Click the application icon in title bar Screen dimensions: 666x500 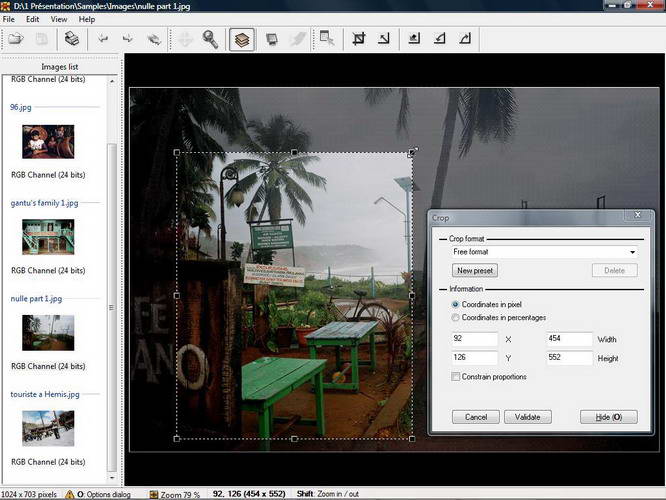(x=5, y=6)
